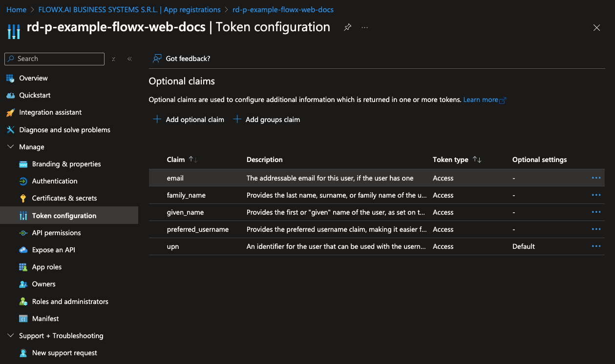
Task: Click the Branding & properties icon
Action: pyautogui.click(x=23, y=164)
